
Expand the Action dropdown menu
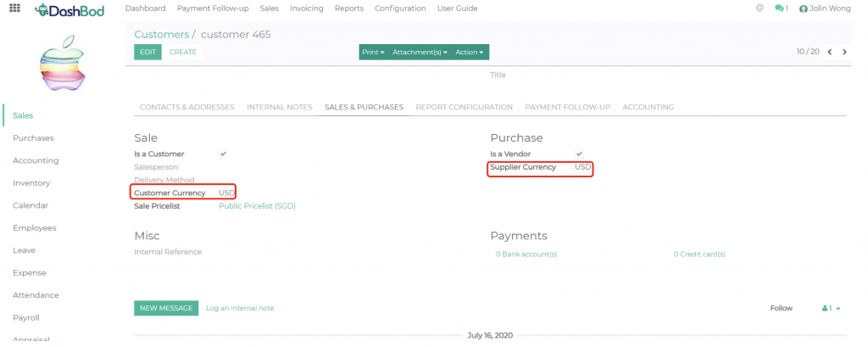coord(470,52)
